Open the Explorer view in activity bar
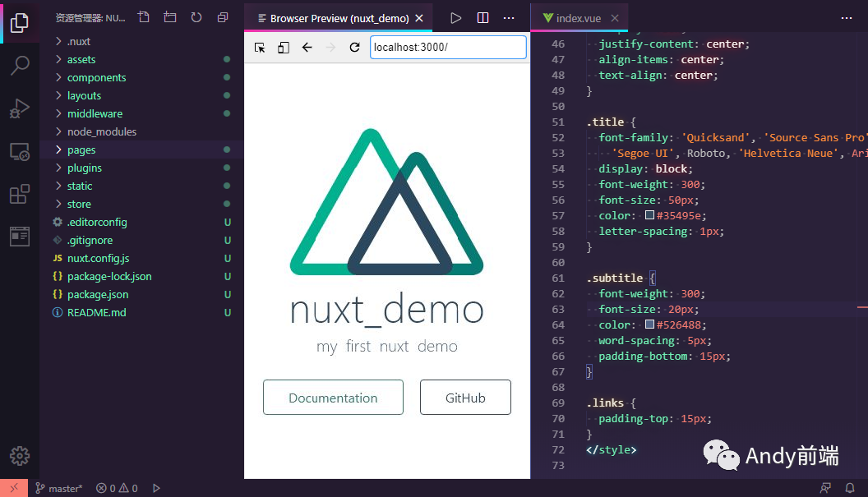This screenshot has height=497, width=868. [20, 22]
